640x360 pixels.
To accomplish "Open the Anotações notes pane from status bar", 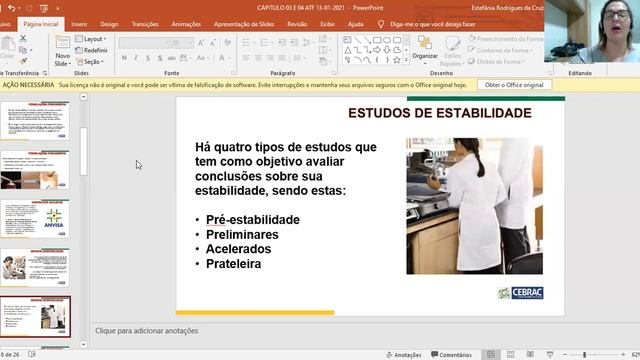I will click(x=404, y=355).
